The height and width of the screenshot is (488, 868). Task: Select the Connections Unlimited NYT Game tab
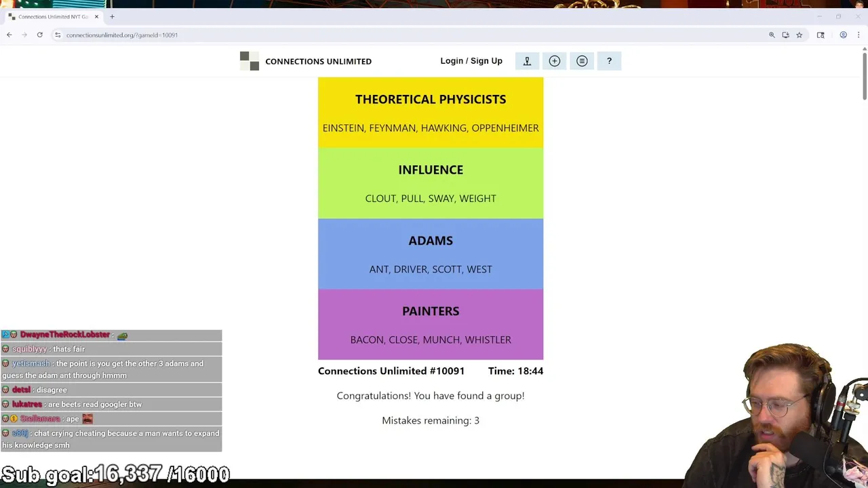pos(53,16)
